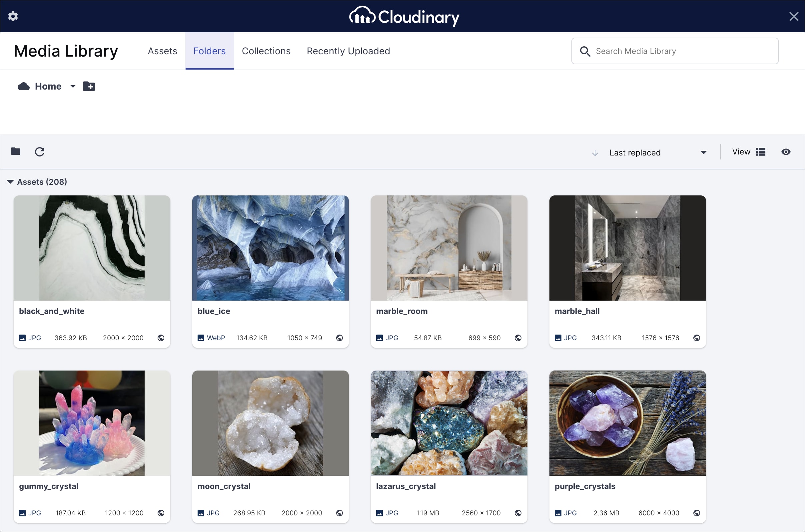Click the search magnifier icon
Screen dimensions: 805x532
pyautogui.click(x=585, y=51)
